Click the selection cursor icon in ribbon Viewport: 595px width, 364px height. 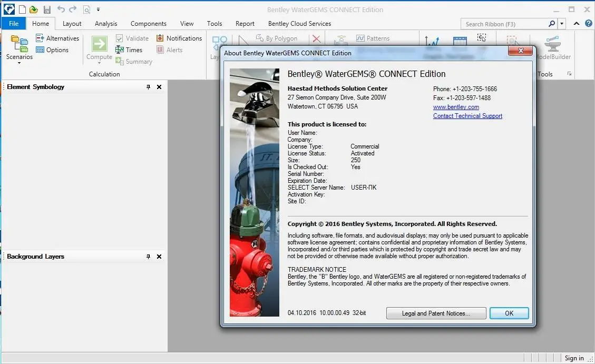pyautogui.click(x=482, y=37)
